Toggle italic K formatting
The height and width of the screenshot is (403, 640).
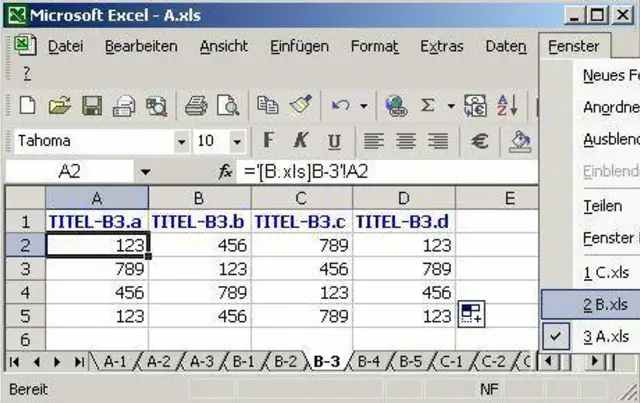[301, 141]
